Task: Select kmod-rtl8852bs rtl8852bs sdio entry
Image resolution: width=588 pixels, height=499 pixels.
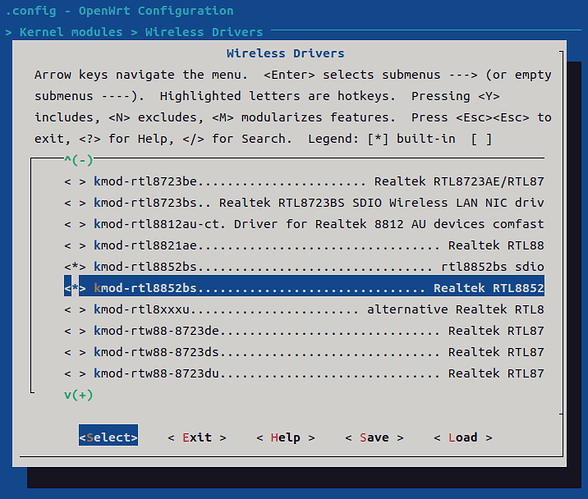Action: coord(304,267)
